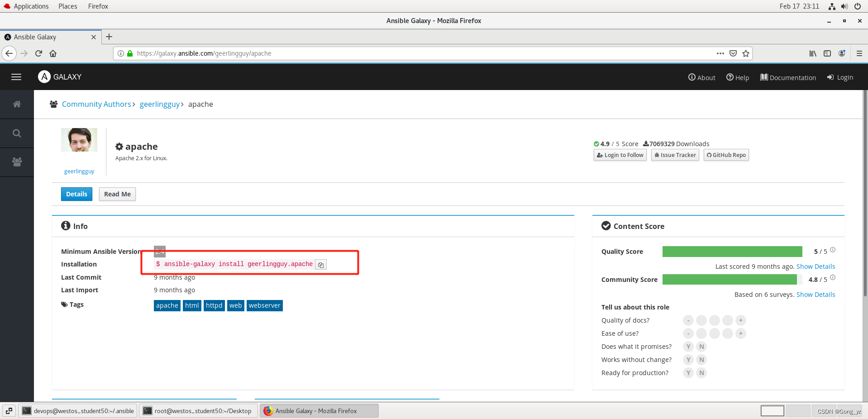
Task: Show site information icon in URL bar
Action: [121, 53]
